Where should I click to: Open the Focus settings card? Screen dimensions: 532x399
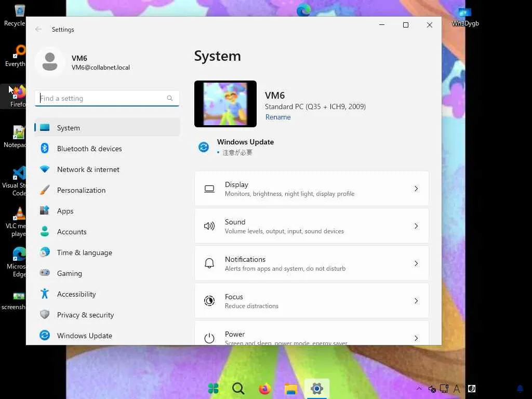(x=312, y=301)
